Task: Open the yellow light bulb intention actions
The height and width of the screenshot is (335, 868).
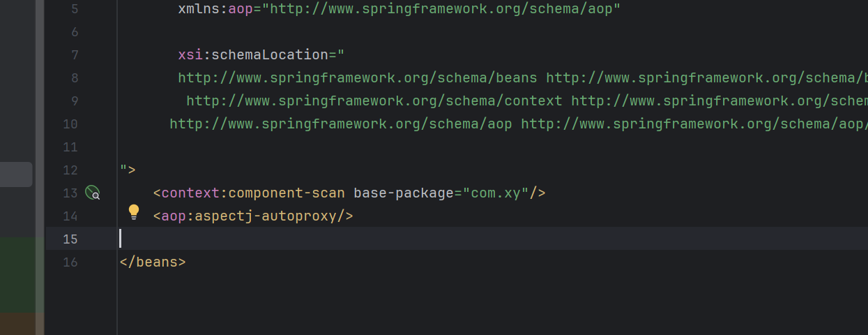Action: pyautogui.click(x=134, y=212)
